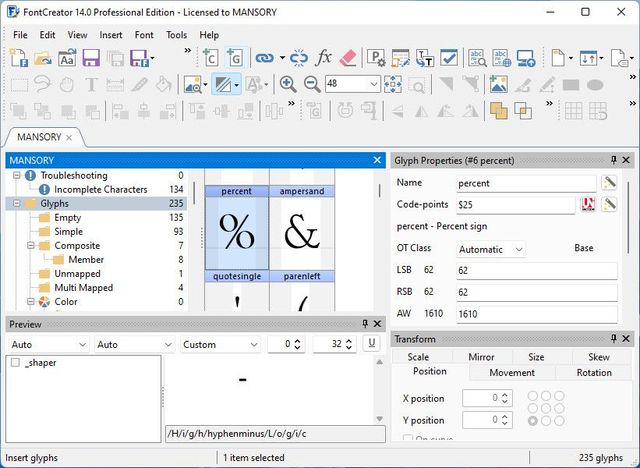Toggle the underline U button in Preview
Viewport: 640px width, 468px height.
pyautogui.click(x=371, y=344)
